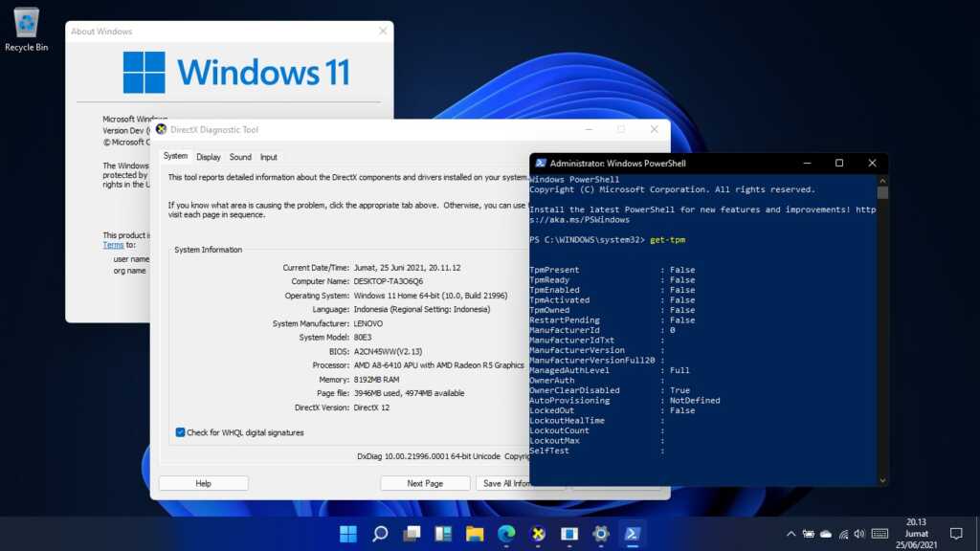Image resolution: width=980 pixels, height=551 pixels.
Task: Switch to the Input tab
Action: point(268,157)
